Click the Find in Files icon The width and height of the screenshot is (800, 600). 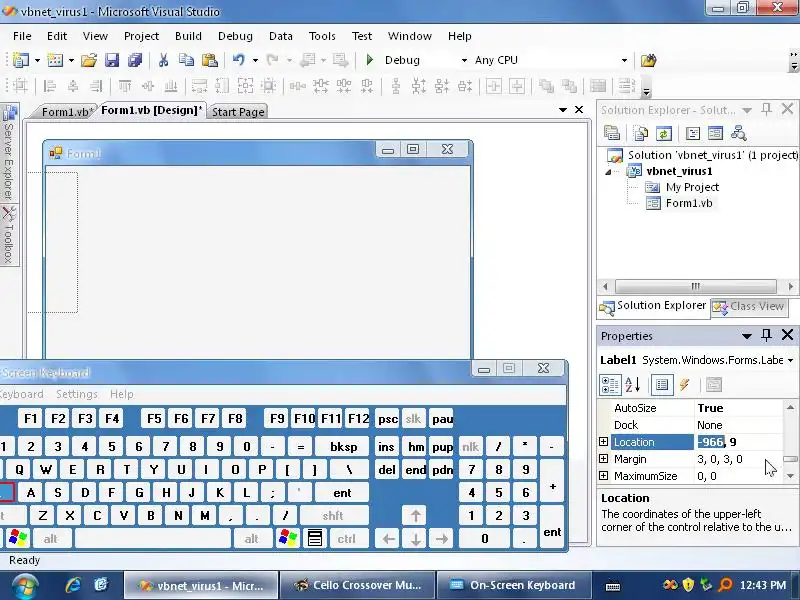pos(648,60)
